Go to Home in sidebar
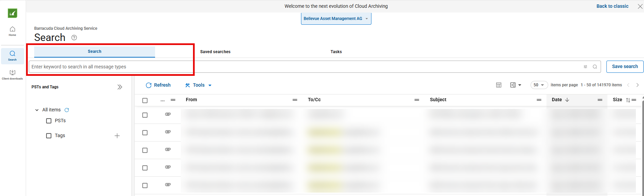This screenshot has width=644, height=196. pyautogui.click(x=13, y=31)
